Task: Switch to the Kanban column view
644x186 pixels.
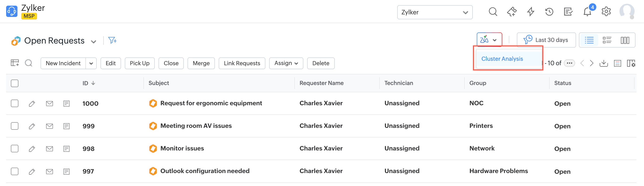Action: click(x=625, y=40)
